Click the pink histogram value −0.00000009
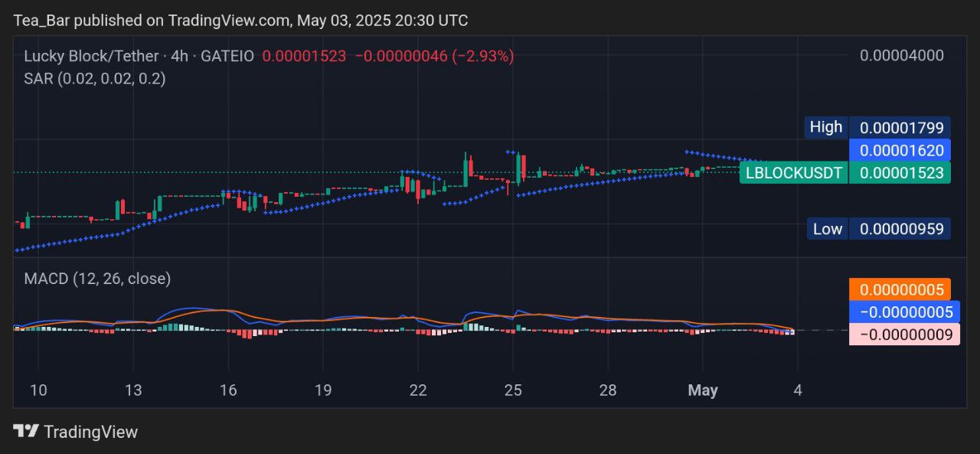Viewport: 980px width, 454px height. [905, 334]
